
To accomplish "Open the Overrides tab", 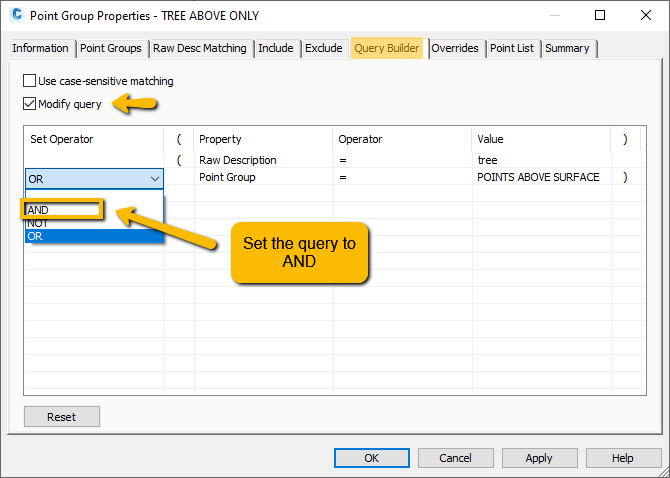I will pyautogui.click(x=455, y=48).
